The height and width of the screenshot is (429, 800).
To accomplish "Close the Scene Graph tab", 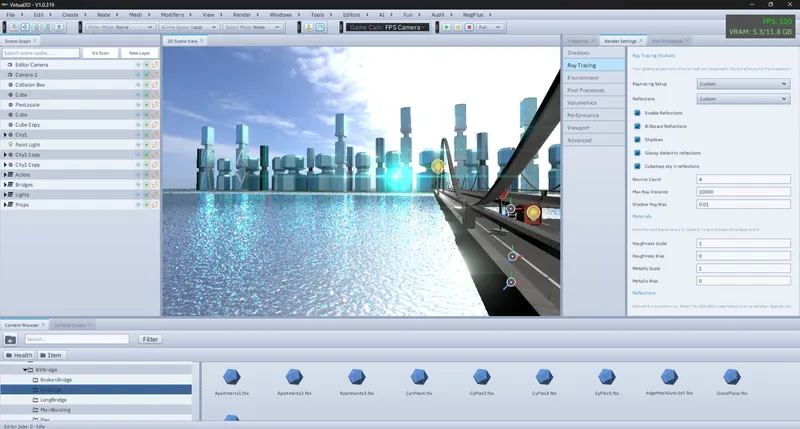I will [35, 40].
